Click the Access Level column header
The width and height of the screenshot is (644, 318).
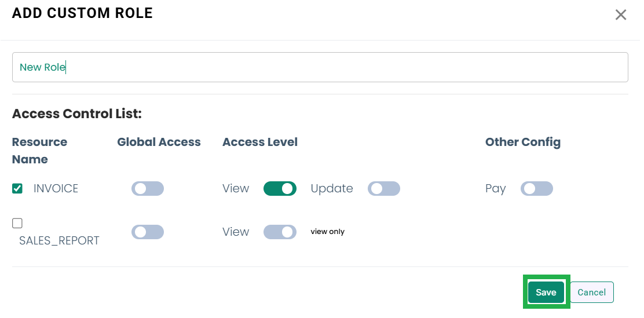pyautogui.click(x=260, y=142)
